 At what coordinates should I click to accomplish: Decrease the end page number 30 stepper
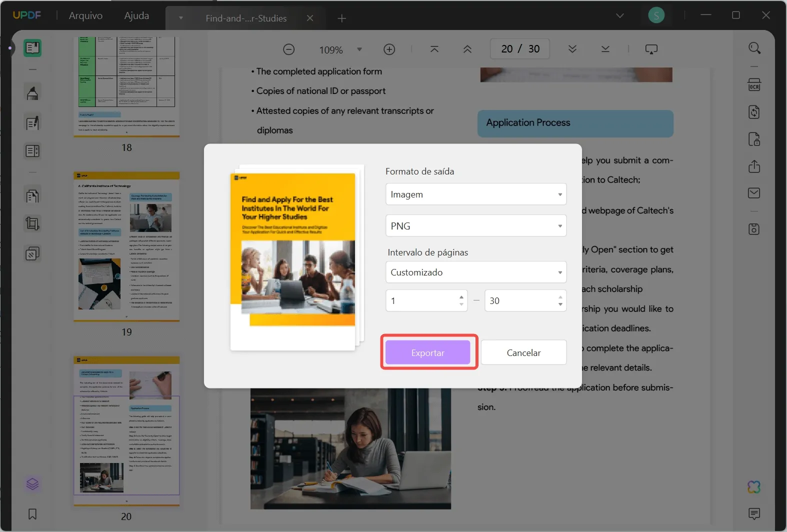click(x=560, y=304)
